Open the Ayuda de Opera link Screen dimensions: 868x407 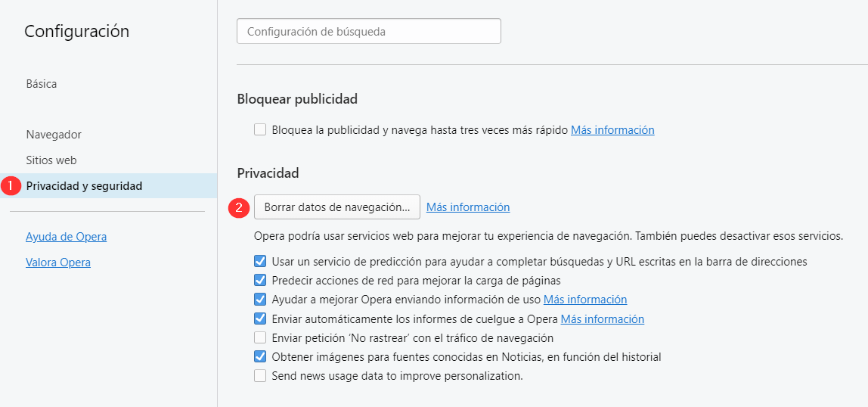(x=67, y=237)
